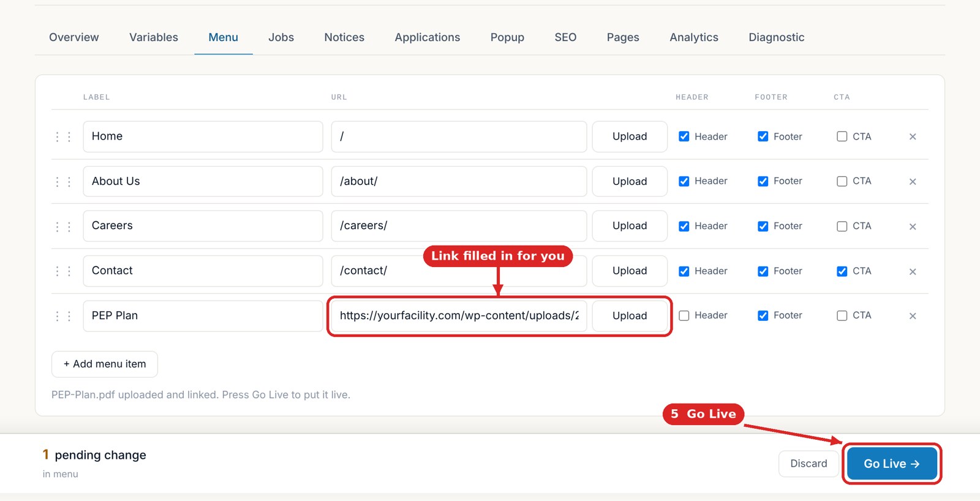
Task: Grab the drag handle for Home row
Action: coord(63,137)
